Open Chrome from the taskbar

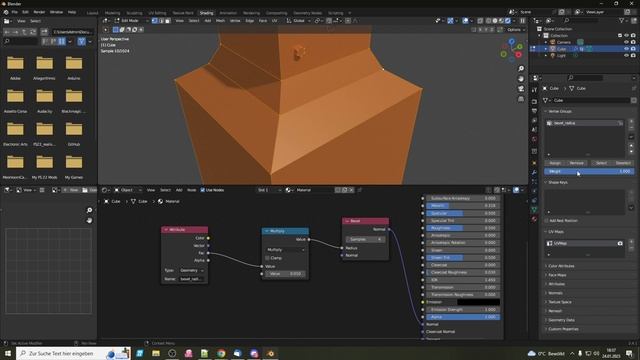coord(221,353)
